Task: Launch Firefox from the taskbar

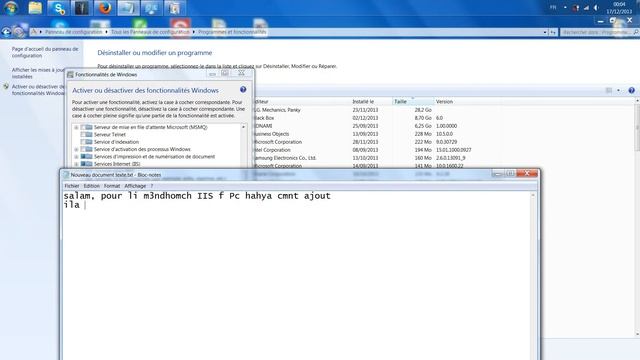Action: tap(105, 8)
